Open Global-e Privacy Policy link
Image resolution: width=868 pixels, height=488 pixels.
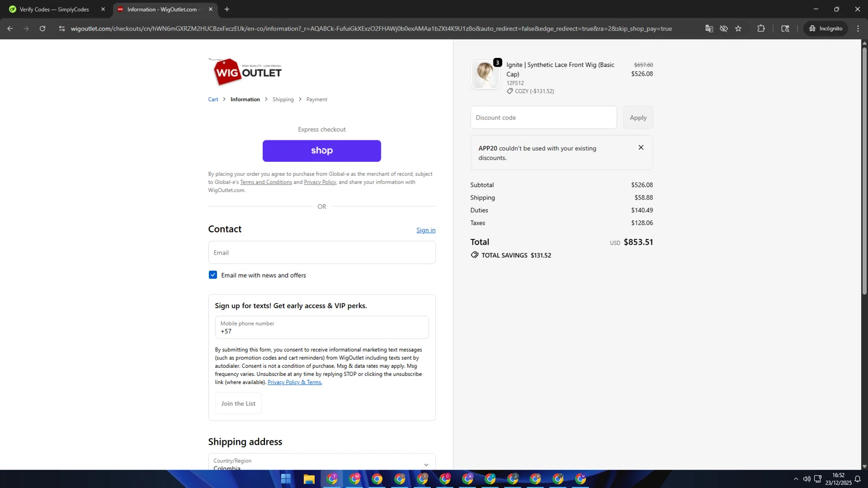point(320,182)
